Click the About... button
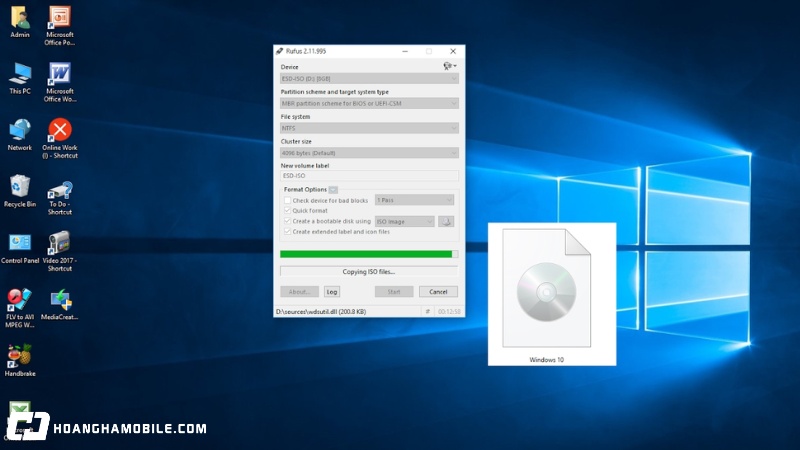 (299, 292)
